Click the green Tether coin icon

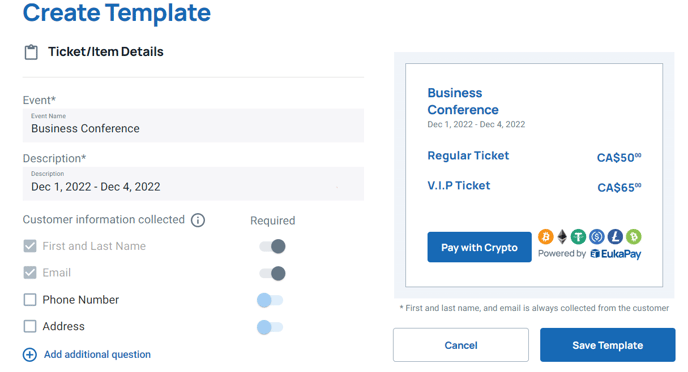click(x=578, y=237)
